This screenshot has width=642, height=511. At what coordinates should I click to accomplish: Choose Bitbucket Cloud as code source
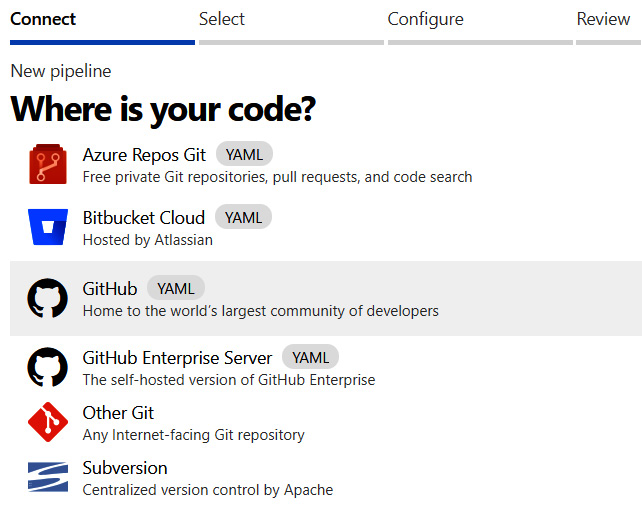(326, 227)
